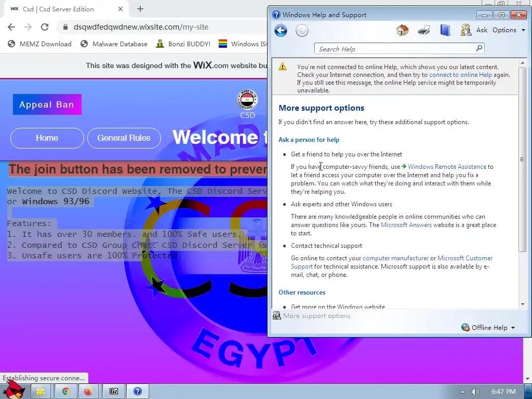Click the Chrome page scroll down arrow
This screenshot has height=399, width=532.
pos(527,379)
